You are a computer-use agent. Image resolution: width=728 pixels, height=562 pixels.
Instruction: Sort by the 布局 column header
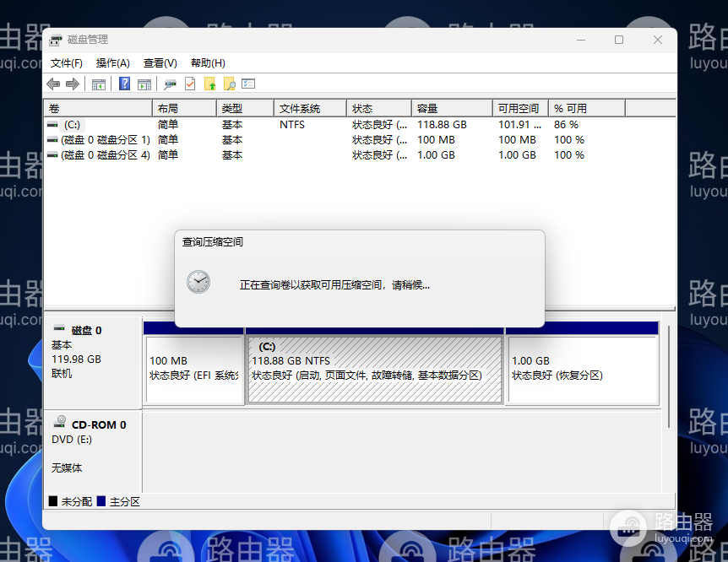point(184,109)
